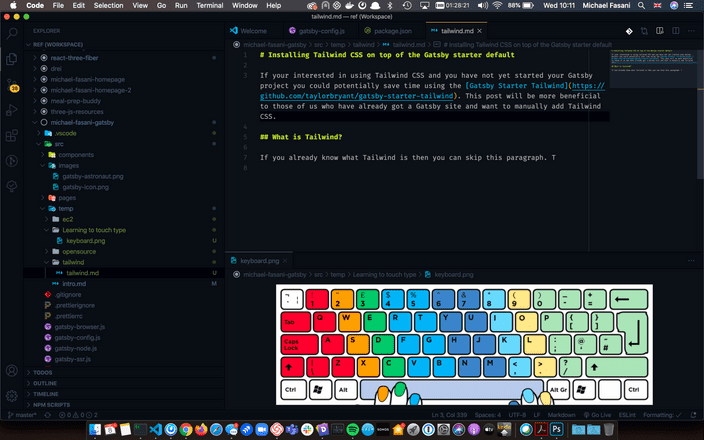Open Wi-Fi menu in macOS menu bar

tap(497, 5)
